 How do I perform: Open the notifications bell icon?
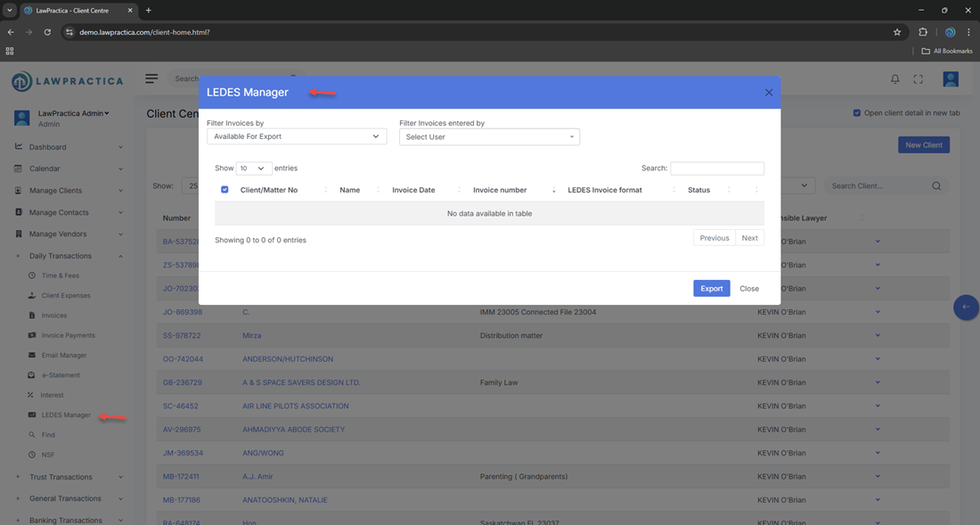click(x=895, y=79)
